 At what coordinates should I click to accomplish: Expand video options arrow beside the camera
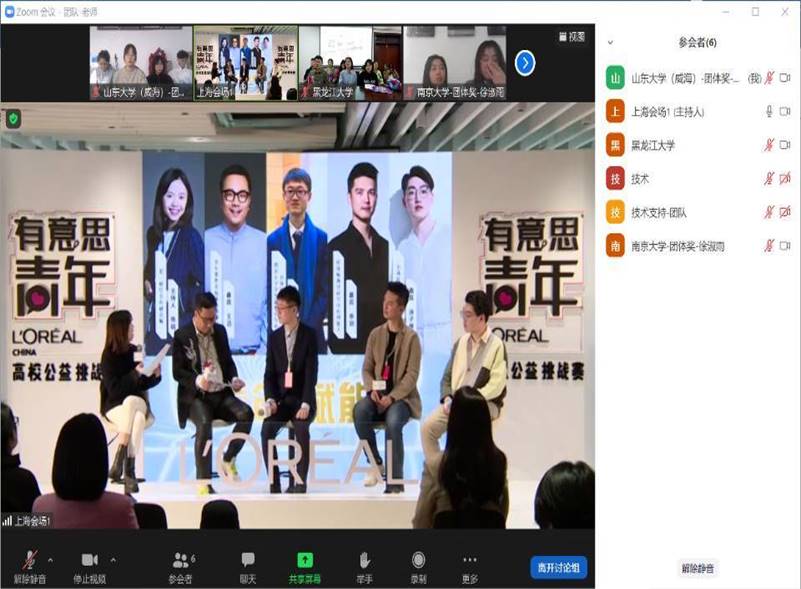pyautogui.click(x=112, y=559)
